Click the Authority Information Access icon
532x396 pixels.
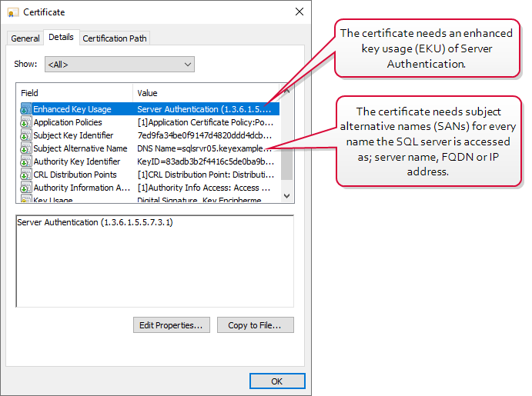point(25,188)
